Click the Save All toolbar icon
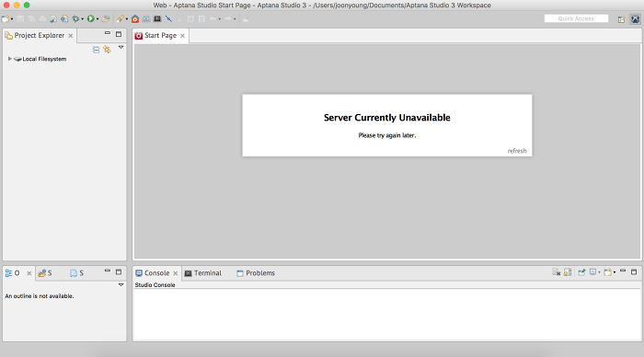This screenshot has width=644, height=357. 31,19
